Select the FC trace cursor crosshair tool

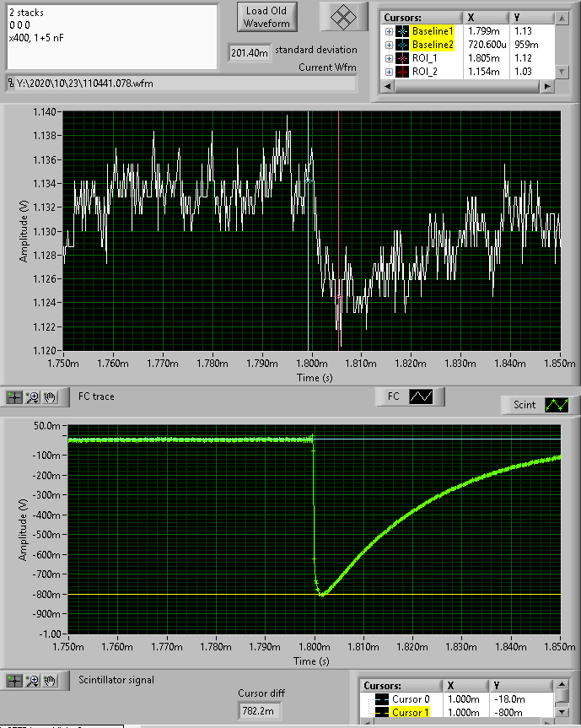tap(14, 397)
